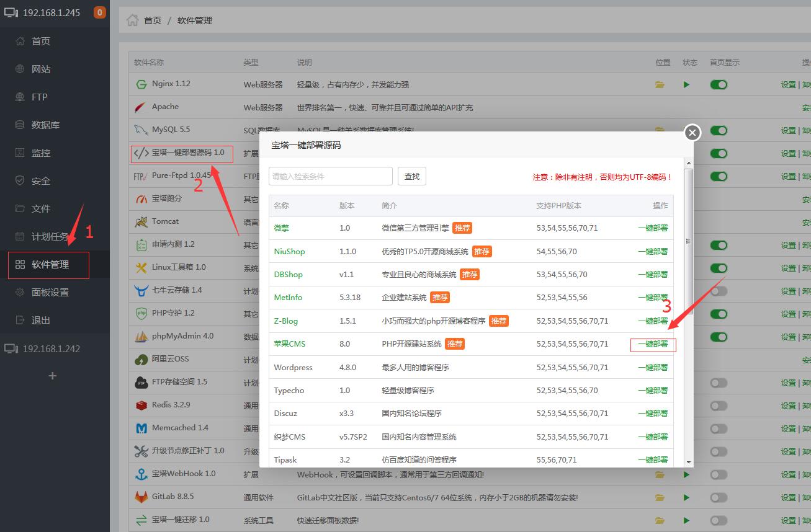Click the Pure-Ftpd FTP icon

pos(140,176)
